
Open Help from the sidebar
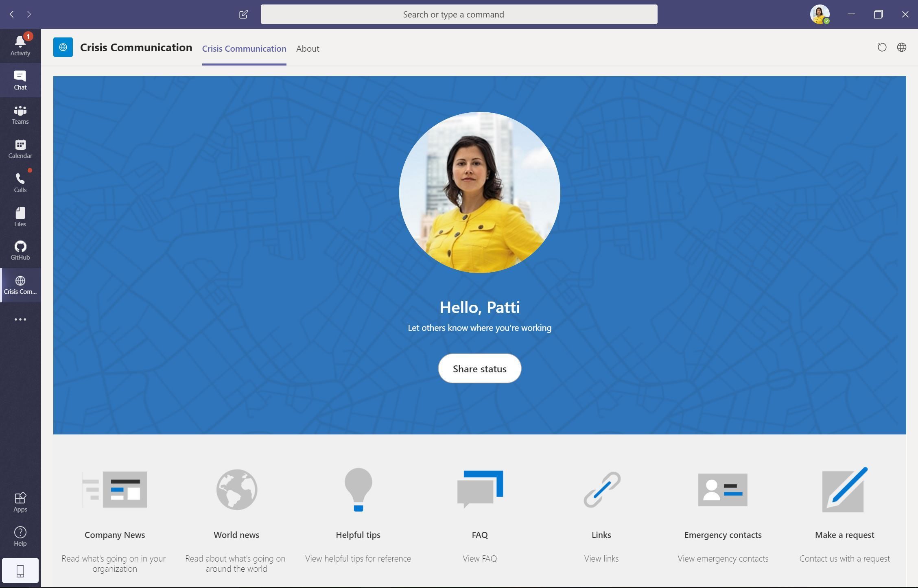[x=20, y=536]
